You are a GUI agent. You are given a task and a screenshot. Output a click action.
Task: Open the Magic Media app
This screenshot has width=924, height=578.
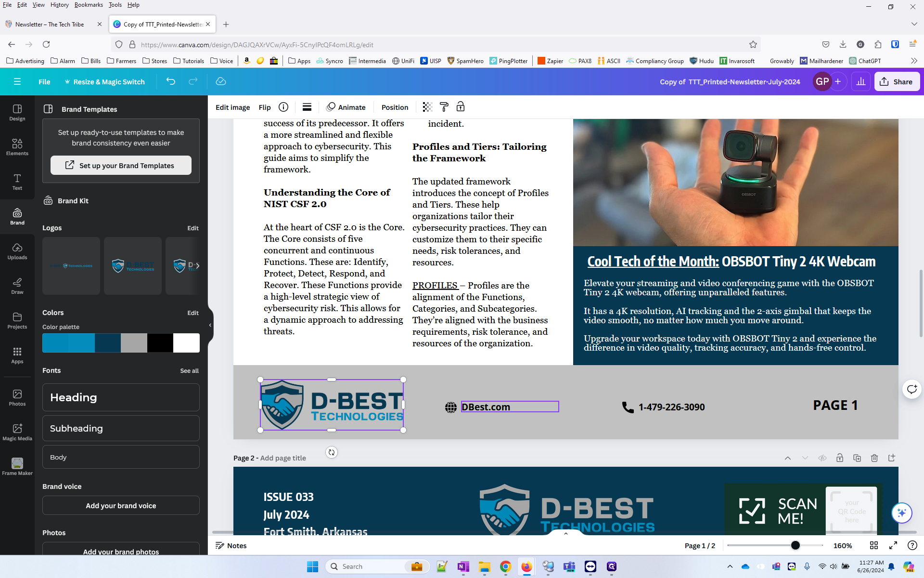17,433
